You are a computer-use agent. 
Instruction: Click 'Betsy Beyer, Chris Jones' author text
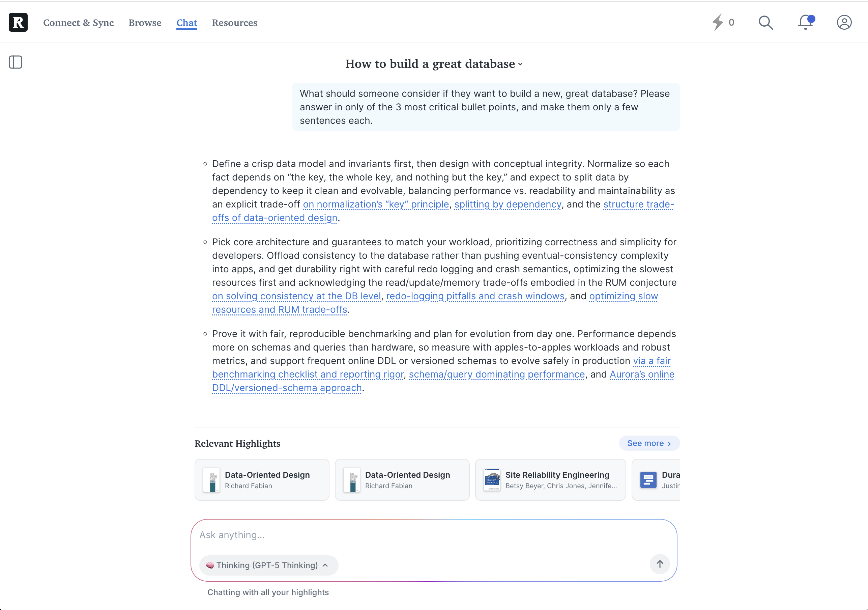click(561, 486)
